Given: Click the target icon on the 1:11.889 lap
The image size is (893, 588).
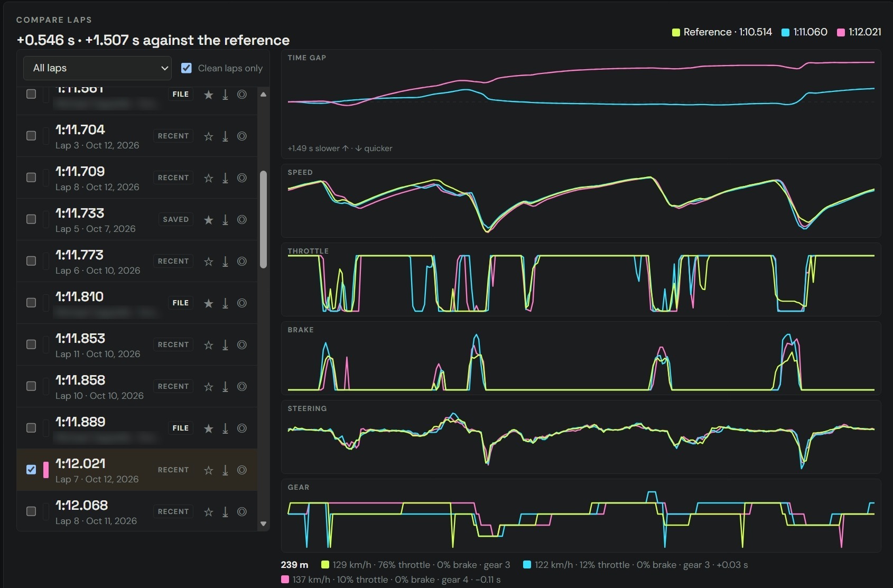Looking at the screenshot, I should [x=242, y=428].
